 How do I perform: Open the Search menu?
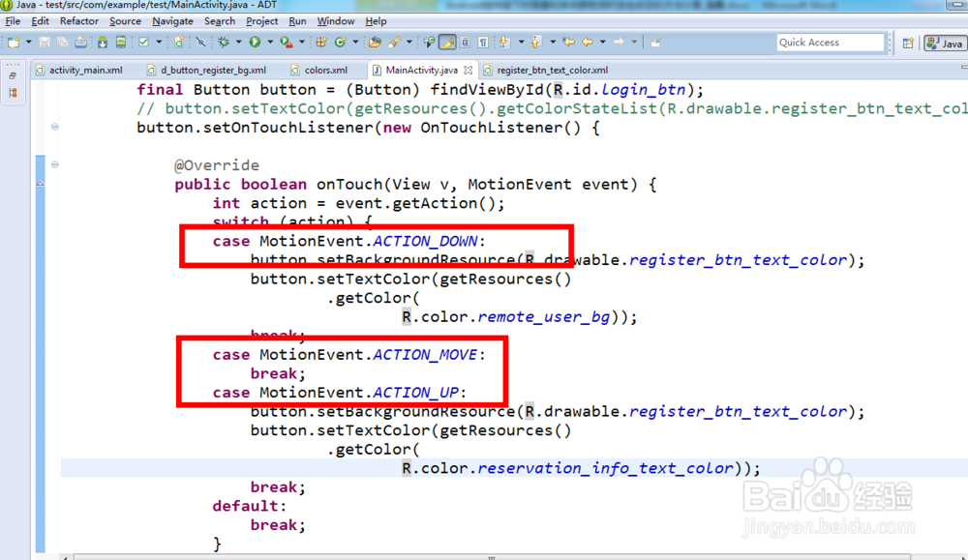tap(219, 21)
